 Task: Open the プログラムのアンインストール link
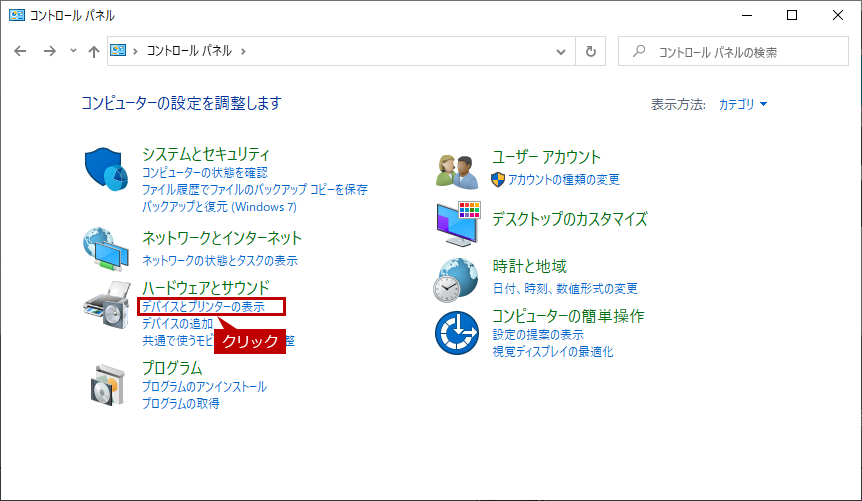[x=204, y=387]
